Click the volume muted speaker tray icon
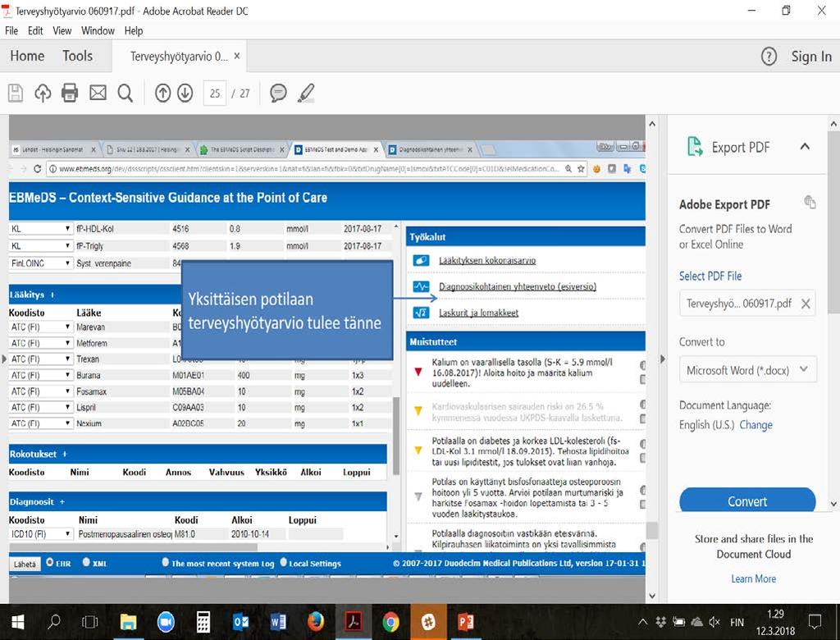The image size is (840, 640). [714, 622]
